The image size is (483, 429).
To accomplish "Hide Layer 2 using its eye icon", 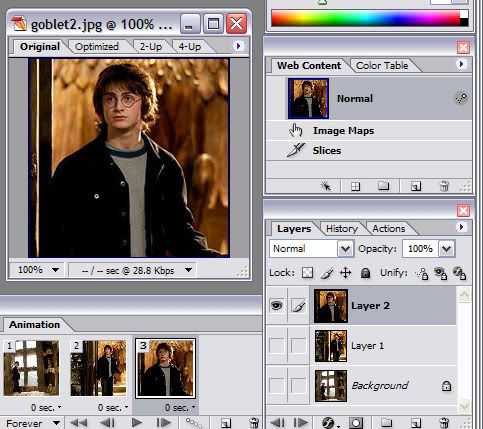I will click(x=277, y=305).
